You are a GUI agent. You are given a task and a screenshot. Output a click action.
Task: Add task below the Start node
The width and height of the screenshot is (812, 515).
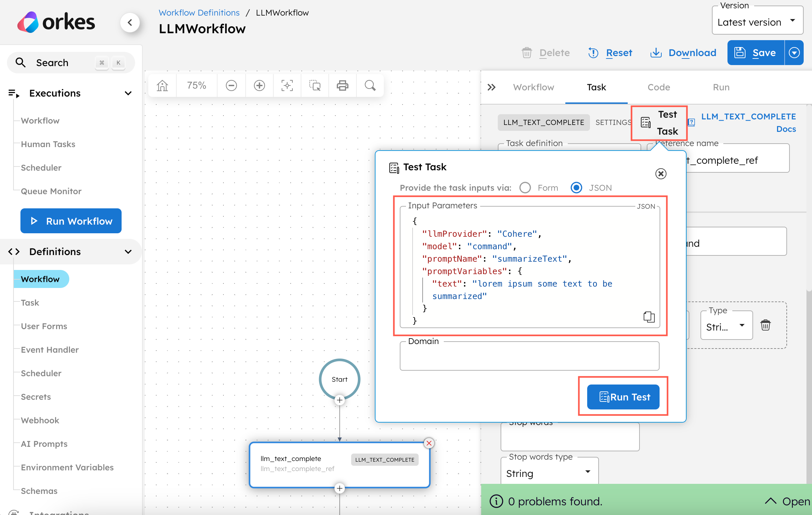click(x=340, y=400)
